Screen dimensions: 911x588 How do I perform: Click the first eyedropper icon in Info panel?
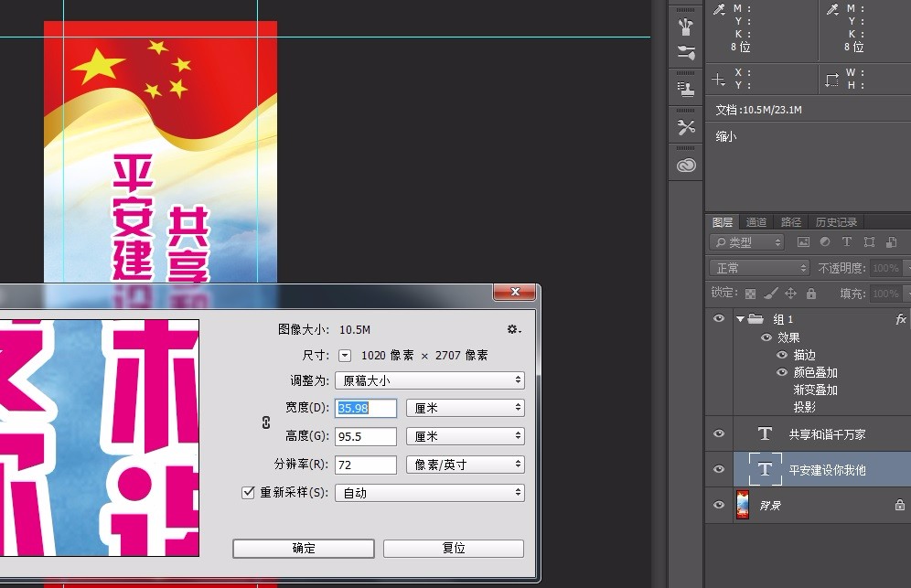pyautogui.click(x=719, y=9)
